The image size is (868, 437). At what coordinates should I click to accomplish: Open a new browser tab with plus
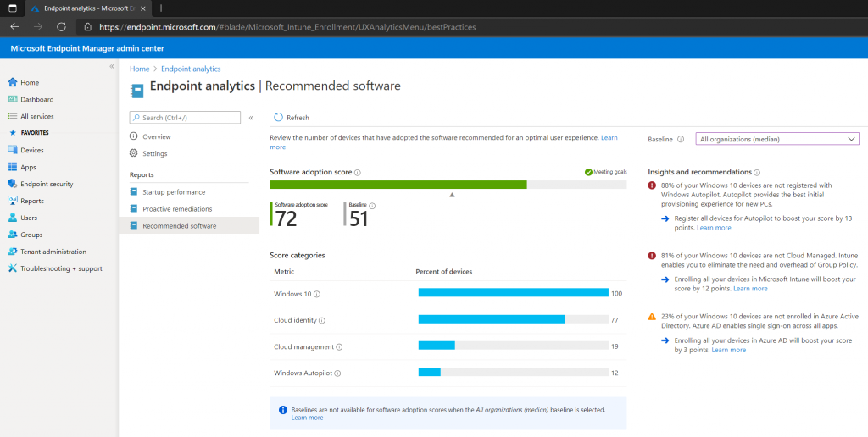[161, 8]
